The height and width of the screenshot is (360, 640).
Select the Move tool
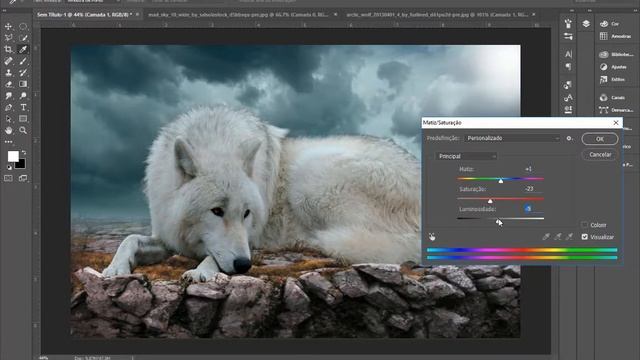pyautogui.click(x=8, y=27)
